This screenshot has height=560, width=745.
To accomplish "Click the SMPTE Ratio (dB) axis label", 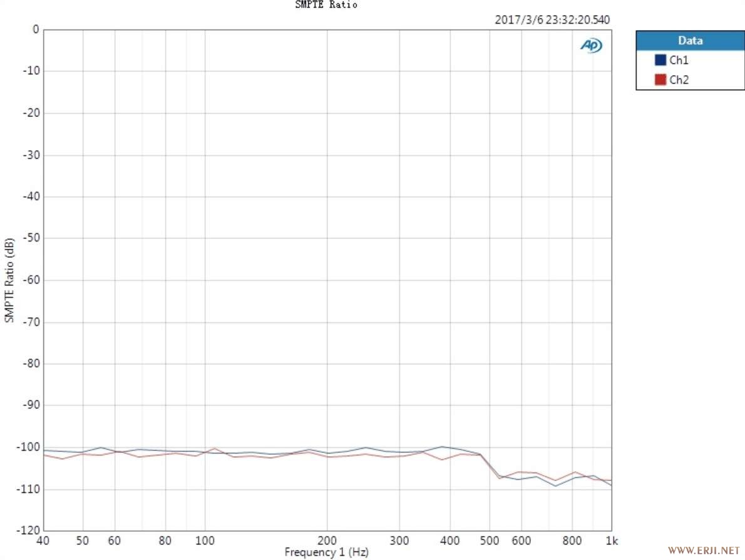I will point(9,280).
